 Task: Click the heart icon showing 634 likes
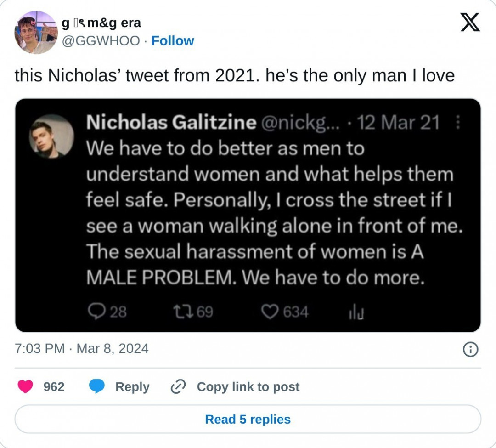[x=270, y=312]
